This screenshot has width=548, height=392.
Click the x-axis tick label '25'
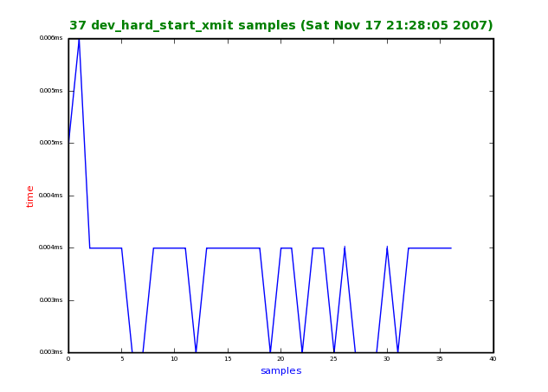tap(334, 359)
